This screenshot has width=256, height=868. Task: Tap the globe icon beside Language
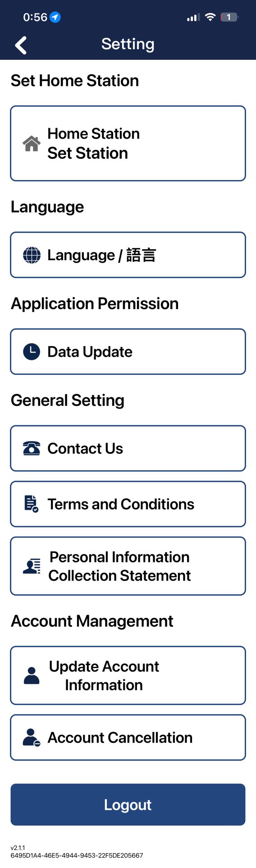(x=32, y=255)
